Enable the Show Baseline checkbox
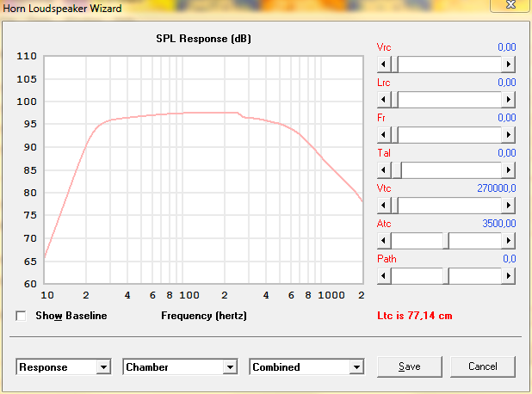Image resolution: width=532 pixels, height=394 pixels. click(22, 316)
